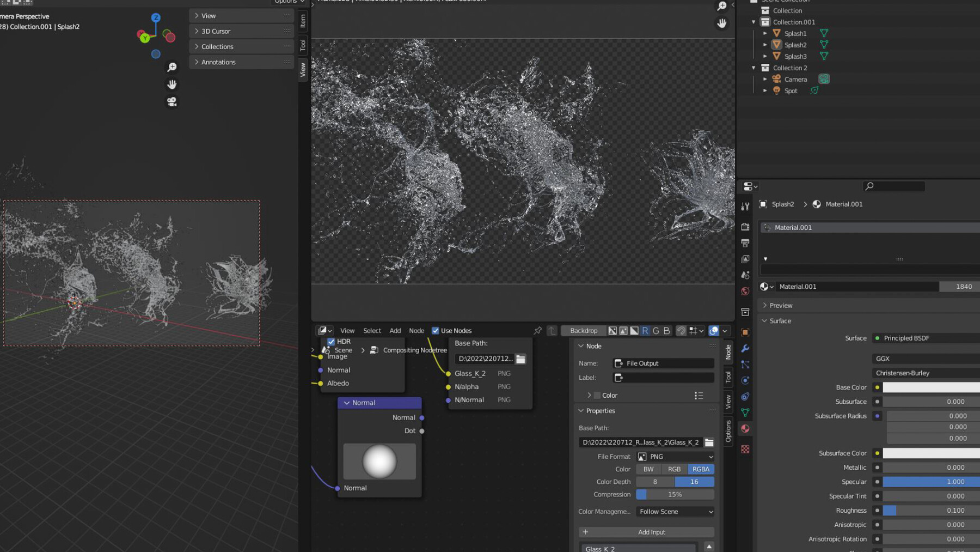Disable the HDR checkbox on Scene node

pyautogui.click(x=331, y=341)
